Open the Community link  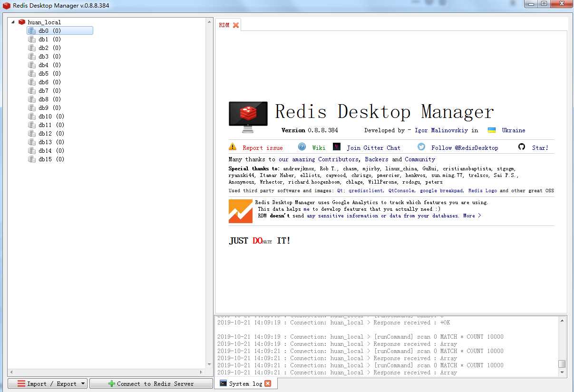point(420,159)
